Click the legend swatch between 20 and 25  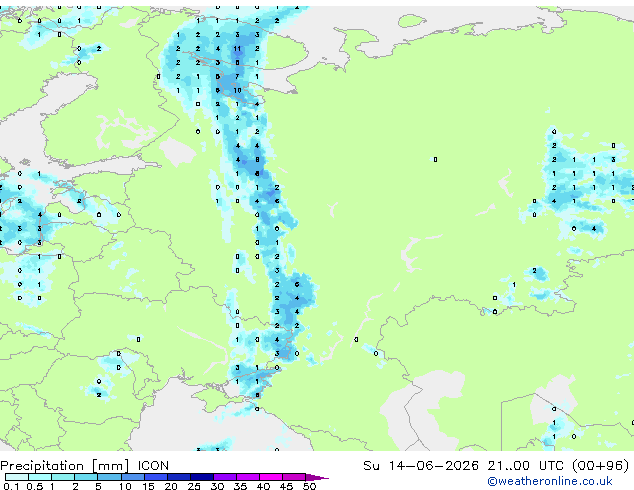point(178,477)
